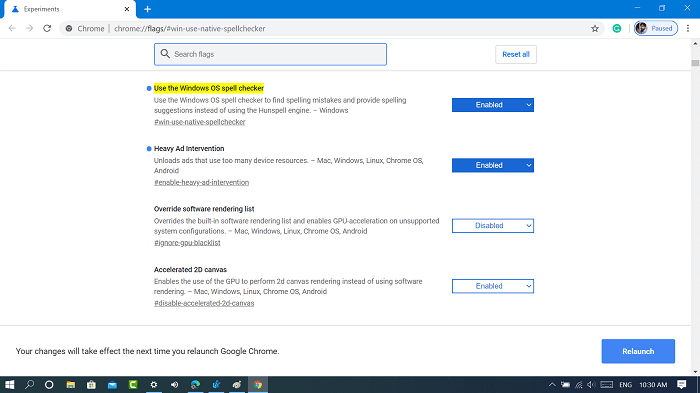
Task: Bookmark this page with the star icon
Action: tap(595, 29)
